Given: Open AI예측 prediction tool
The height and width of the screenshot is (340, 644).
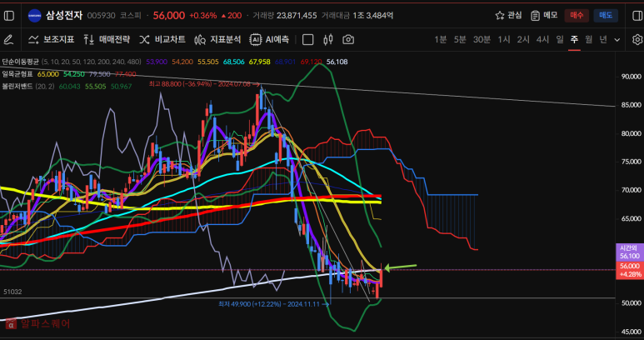Looking at the screenshot, I should pos(269,40).
